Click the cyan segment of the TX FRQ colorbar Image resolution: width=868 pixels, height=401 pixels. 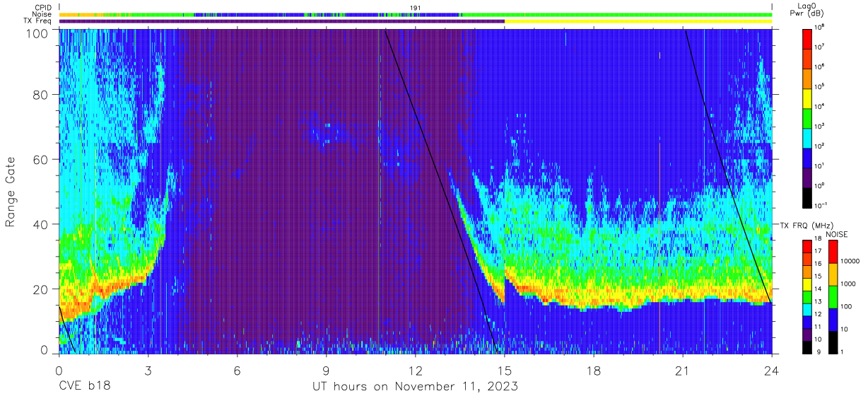pyautogui.click(x=808, y=310)
